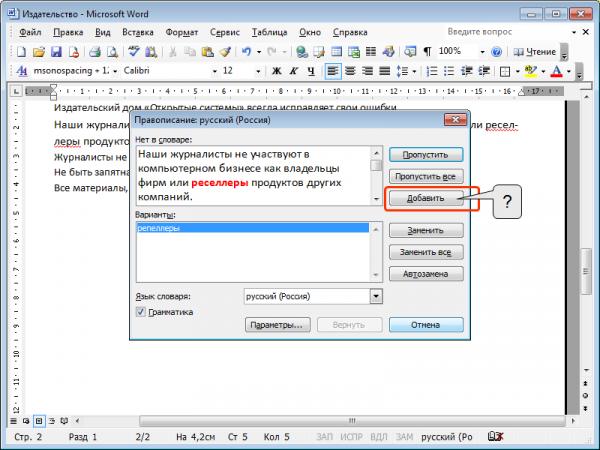Click the font color red A swatch
The image size is (600, 450).
coord(556,71)
